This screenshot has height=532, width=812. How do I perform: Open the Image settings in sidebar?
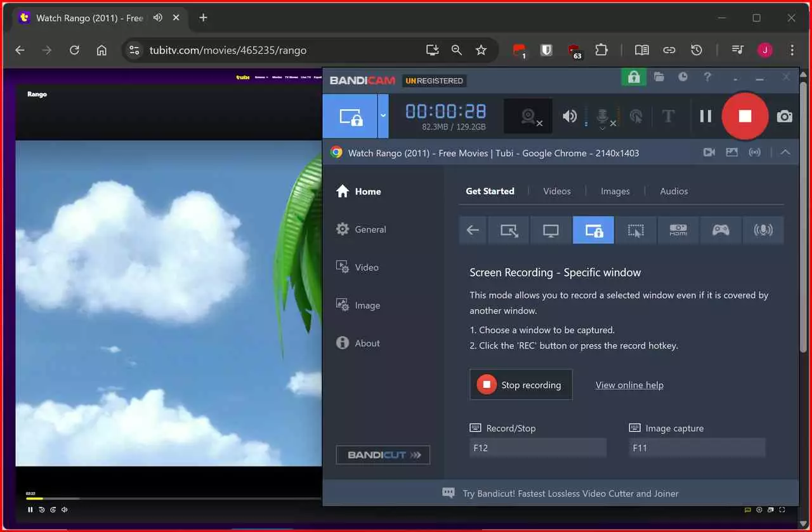[358, 305]
